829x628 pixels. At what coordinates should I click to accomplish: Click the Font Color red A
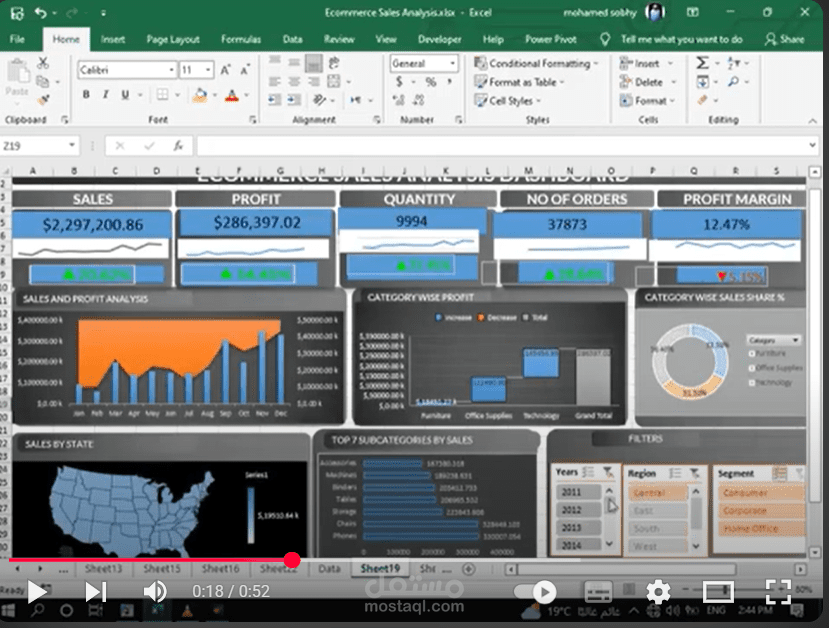pos(232,95)
